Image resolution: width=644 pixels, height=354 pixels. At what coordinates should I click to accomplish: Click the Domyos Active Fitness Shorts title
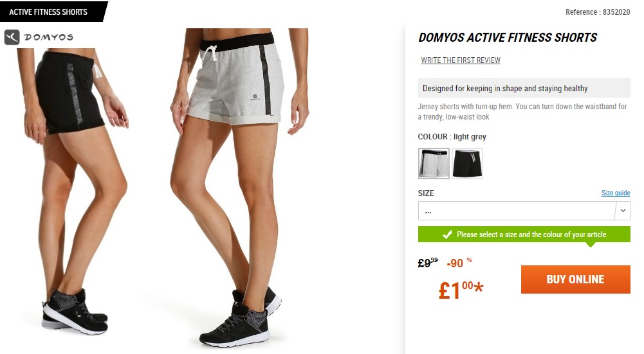click(507, 37)
